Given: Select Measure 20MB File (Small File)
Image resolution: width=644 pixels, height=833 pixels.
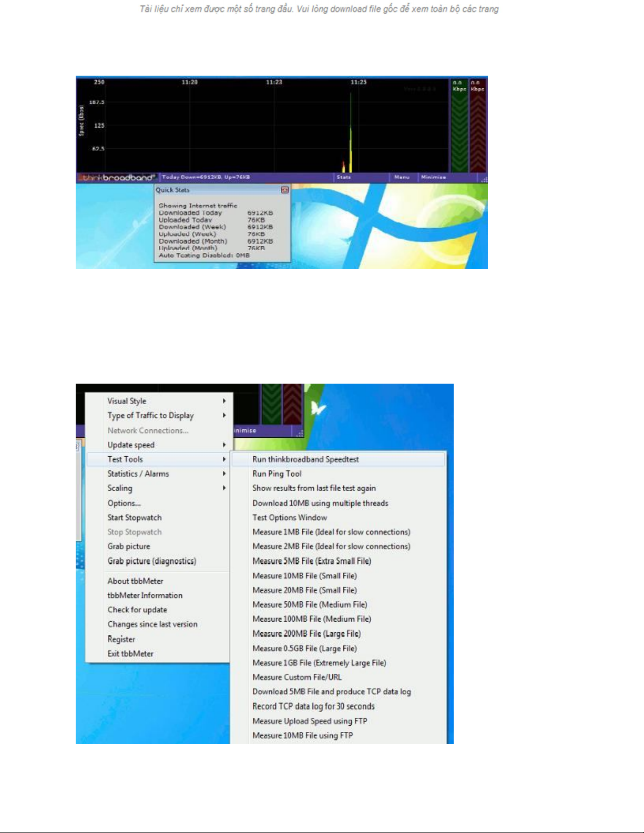Looking at the screenshot, I should 339,590.
